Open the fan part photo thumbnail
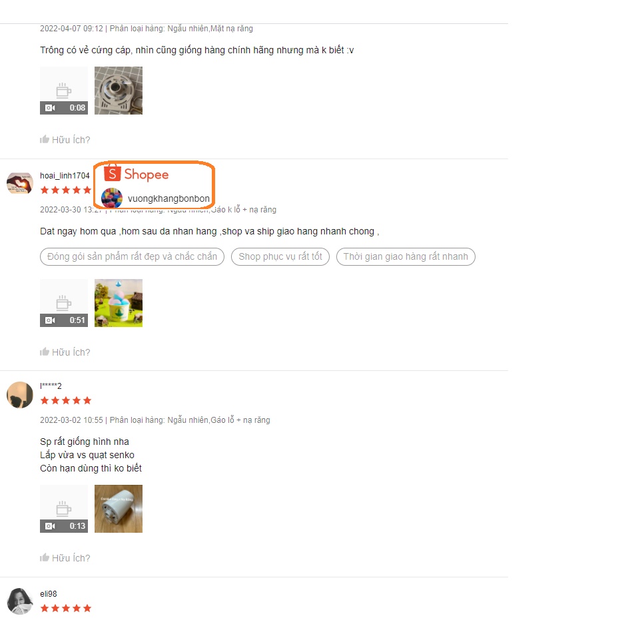This screenshot has height=644, width=644. pos(119,91)
